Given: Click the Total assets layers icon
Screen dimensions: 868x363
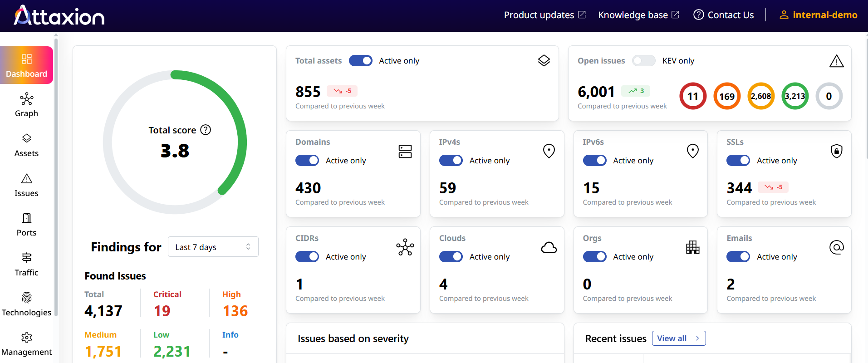Looking at the screenshot, I should (544, 60).
